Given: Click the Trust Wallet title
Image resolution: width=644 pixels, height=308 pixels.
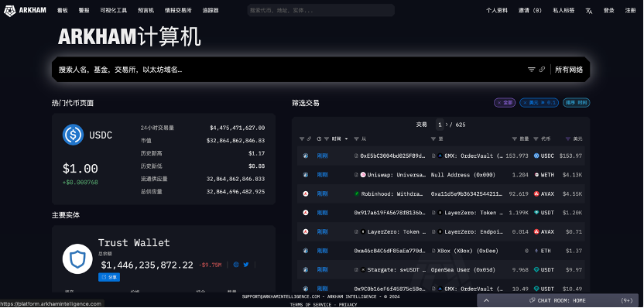Looking at the screenshot, I should click(x=134, y=243).
